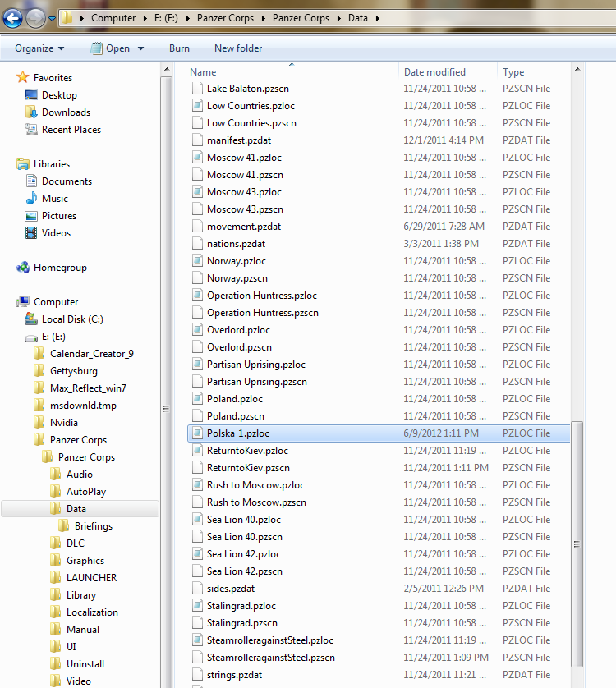
Task: Open the DLC folder in tree
Action: coord(75,544)
